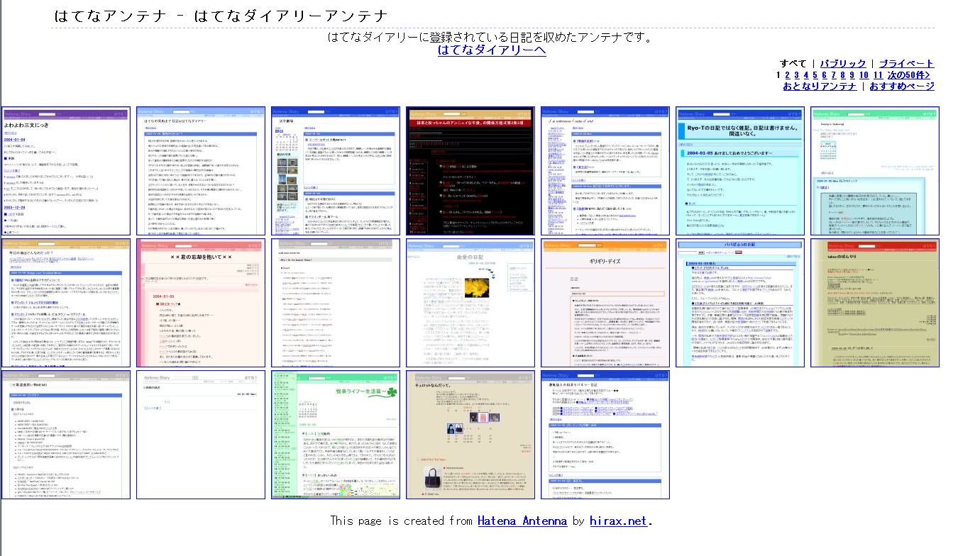Visit the hirax.net footer link

click(x=618, y=521)
